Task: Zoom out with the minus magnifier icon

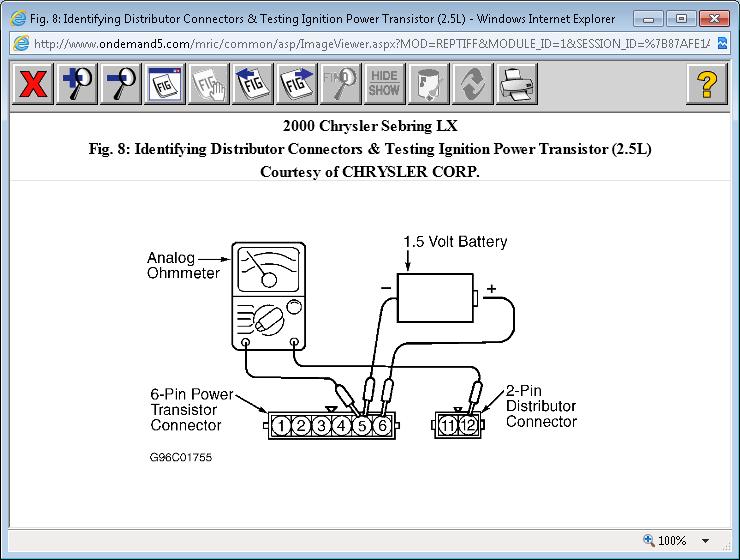Action: (x=121, y=84)
